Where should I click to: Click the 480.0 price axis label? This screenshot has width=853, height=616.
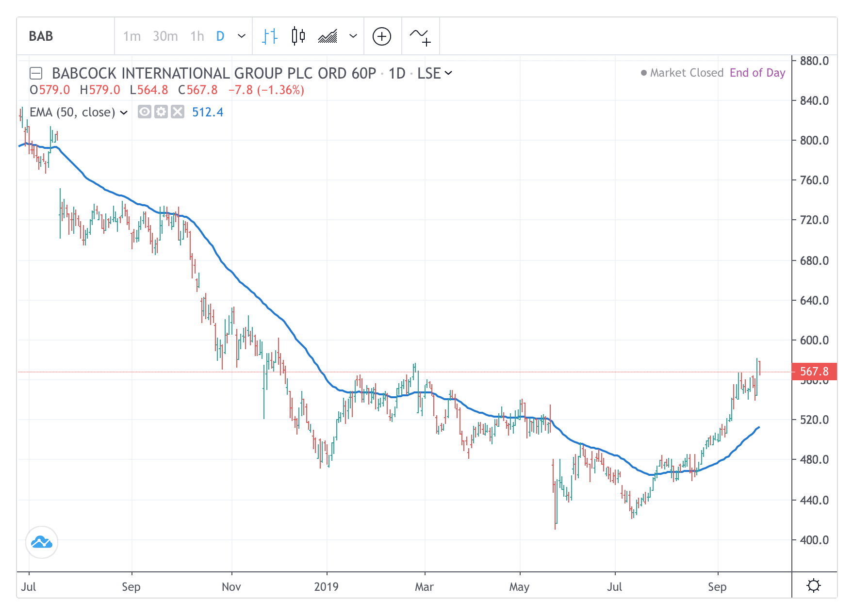[x=814, y=459]
